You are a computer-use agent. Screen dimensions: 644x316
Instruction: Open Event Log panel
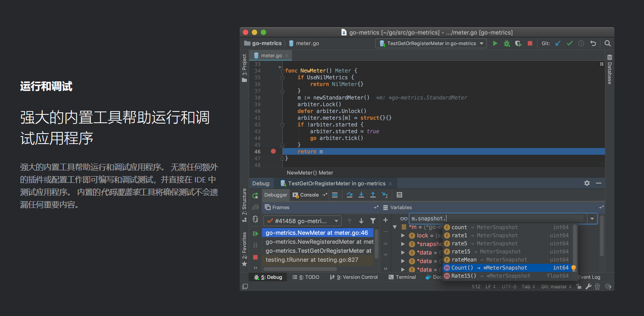pos(589,277)
